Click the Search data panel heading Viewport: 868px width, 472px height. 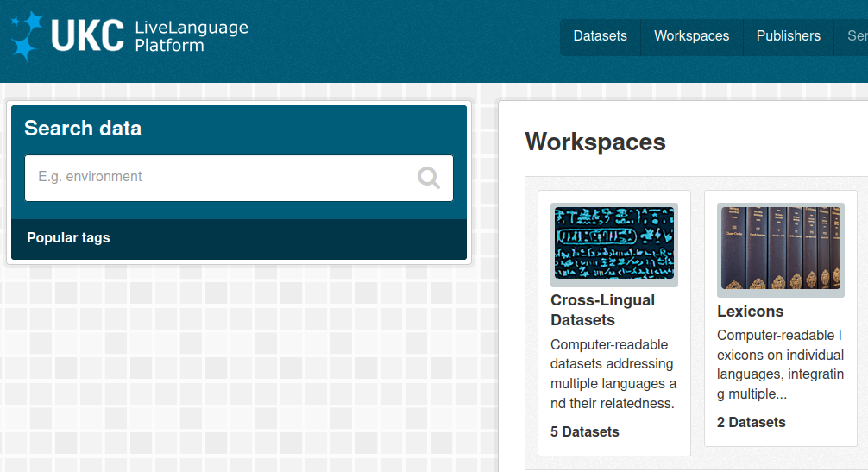tap(83, 129)
